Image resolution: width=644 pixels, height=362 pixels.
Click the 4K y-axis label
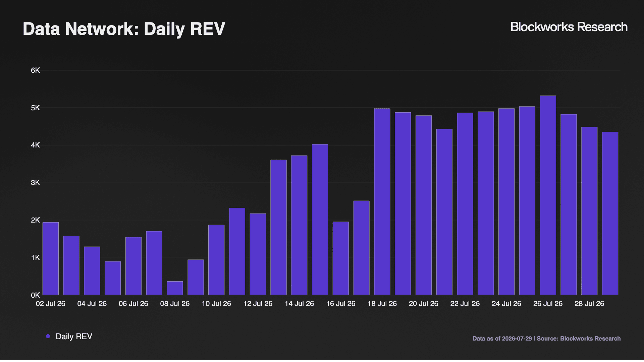(x=36, y=145)
